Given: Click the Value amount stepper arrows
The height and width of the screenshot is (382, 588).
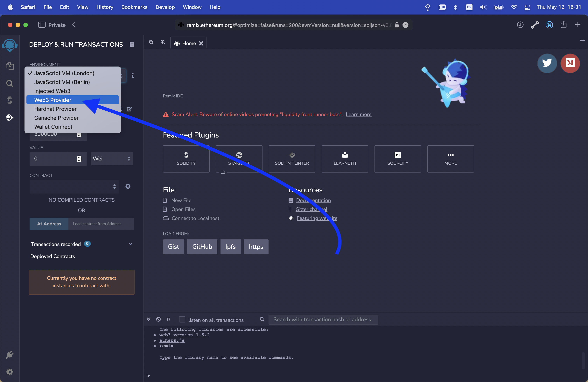Looking at the screenshot, I should pyautogui.click(x=79, y=159).
